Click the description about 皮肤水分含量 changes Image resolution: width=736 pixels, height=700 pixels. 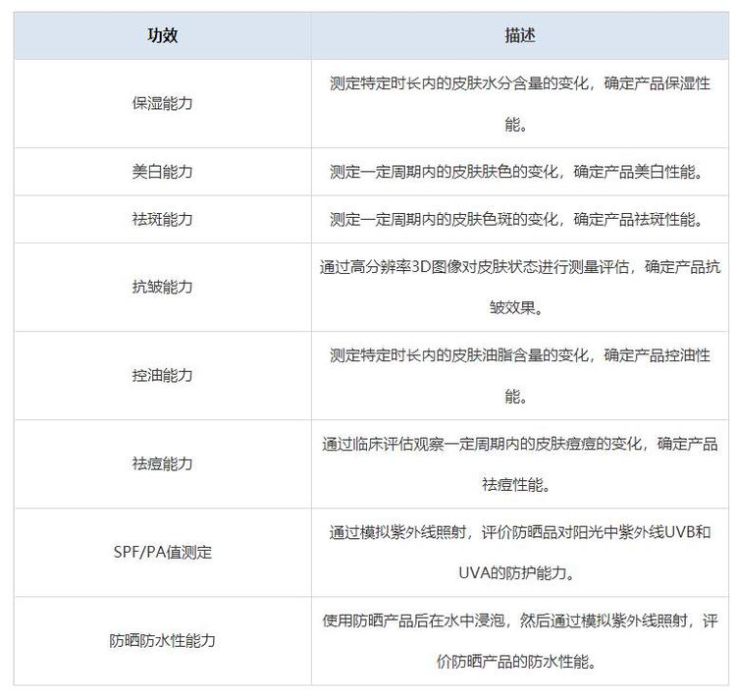coord(520,83)
